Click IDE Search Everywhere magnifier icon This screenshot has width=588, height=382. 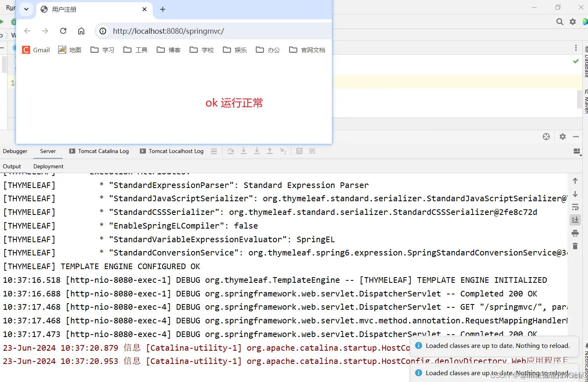click(560, 22)
